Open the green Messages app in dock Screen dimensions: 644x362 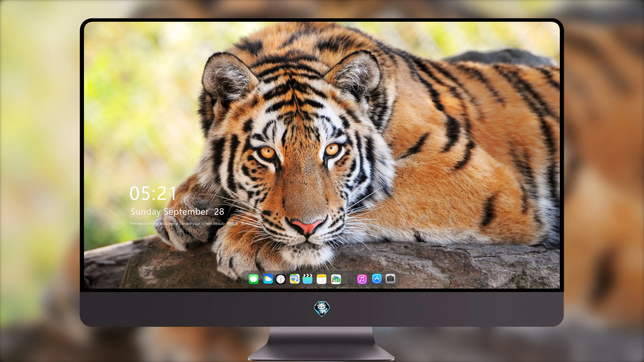[254, 279]
